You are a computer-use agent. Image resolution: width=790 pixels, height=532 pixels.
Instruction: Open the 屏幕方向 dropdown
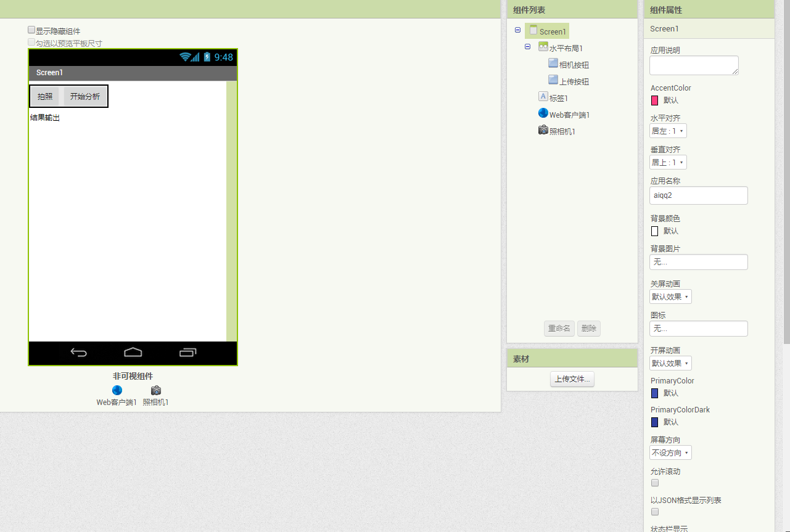click(670, 452)
